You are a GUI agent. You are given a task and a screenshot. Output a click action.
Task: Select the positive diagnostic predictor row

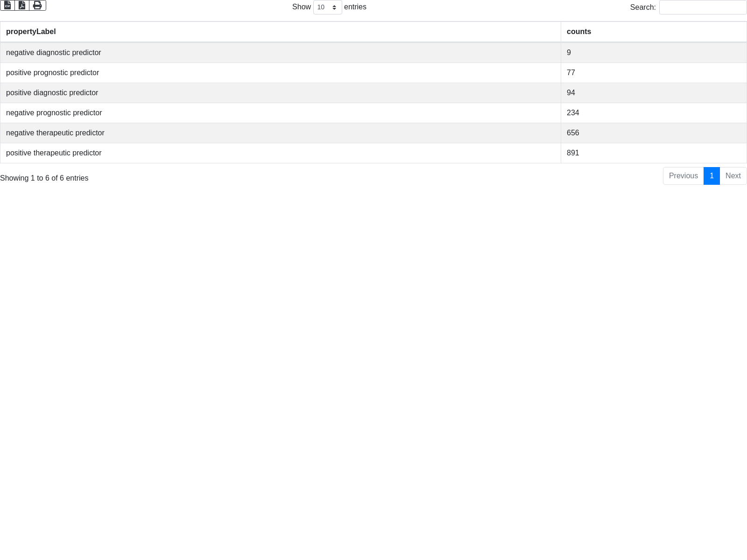[52, 93]
